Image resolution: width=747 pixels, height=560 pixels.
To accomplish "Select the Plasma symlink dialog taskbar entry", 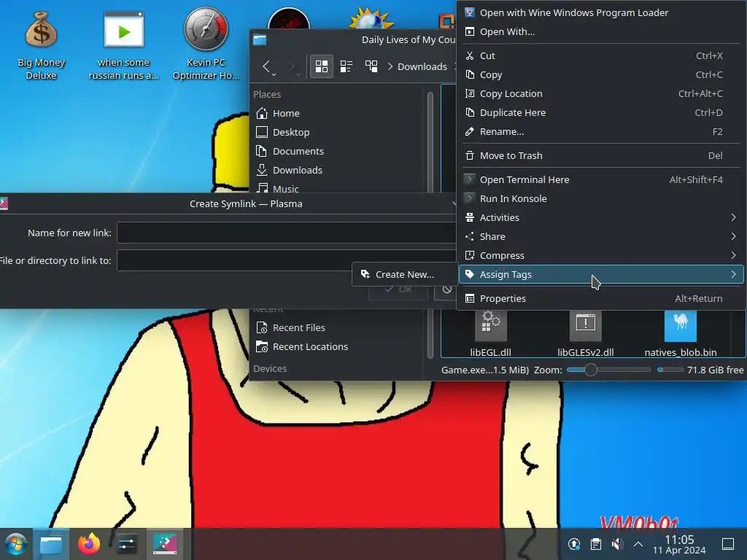I will [165, 544].
